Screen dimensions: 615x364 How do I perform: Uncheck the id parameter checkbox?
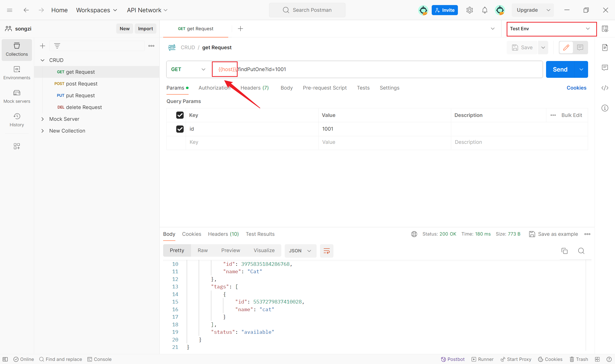click(x=180, y=129)
